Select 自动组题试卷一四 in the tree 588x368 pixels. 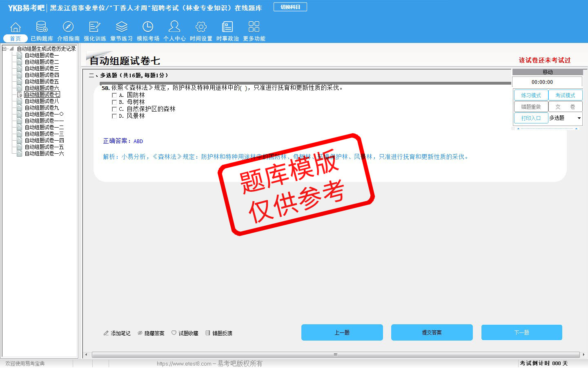(44, 140)
